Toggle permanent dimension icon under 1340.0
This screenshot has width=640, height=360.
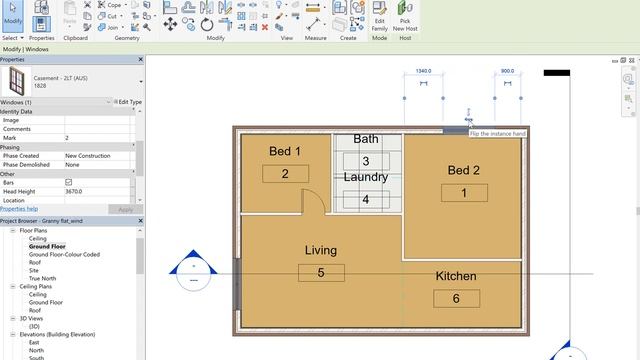point(423,83)
